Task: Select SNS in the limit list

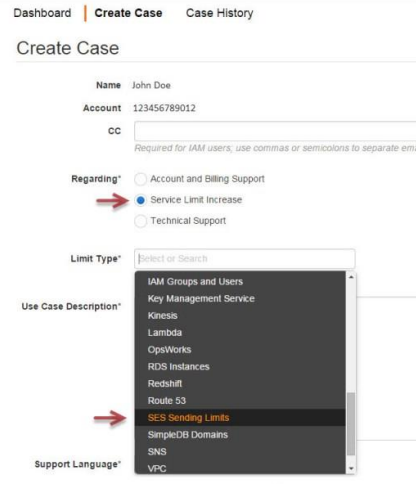Action: [x=240, y=452]
